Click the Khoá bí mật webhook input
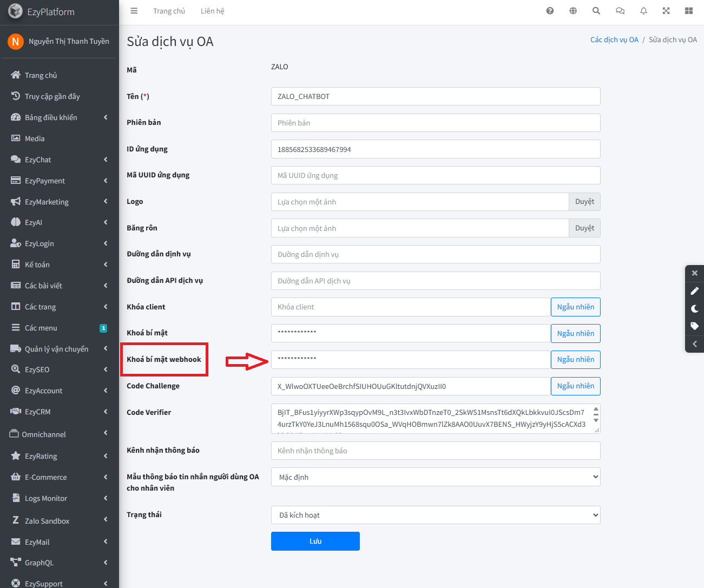 click(411, 360)
